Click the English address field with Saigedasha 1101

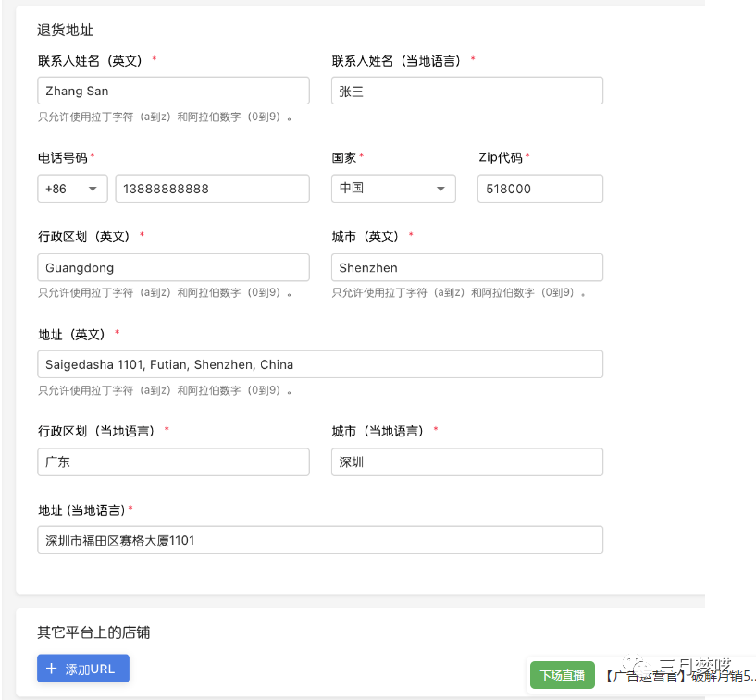[x=320, y=364]
